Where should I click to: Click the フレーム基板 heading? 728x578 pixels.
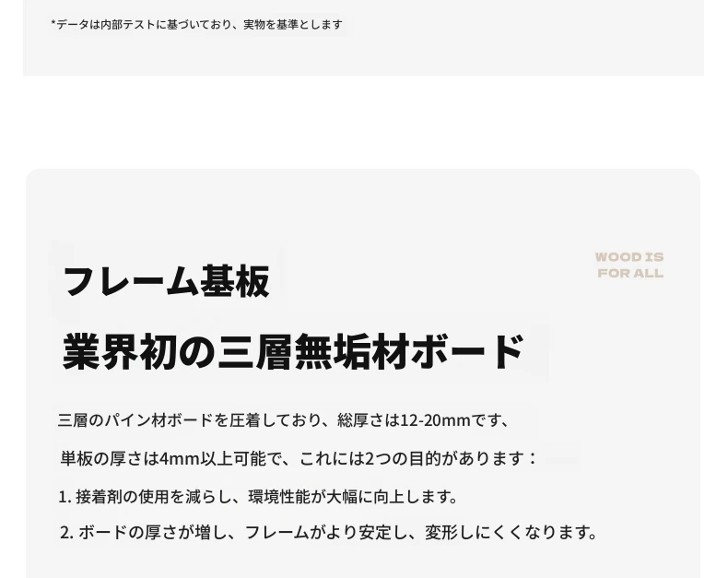coord(166,281)
